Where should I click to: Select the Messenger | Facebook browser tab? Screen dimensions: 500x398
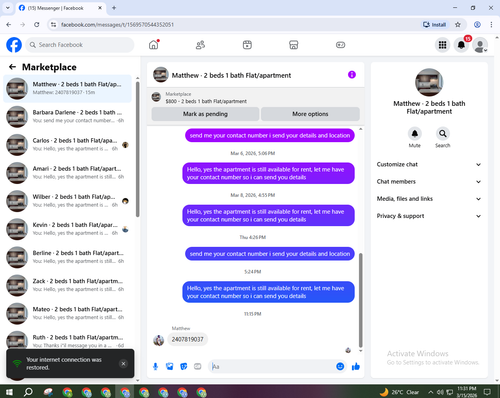pos(60,8)
